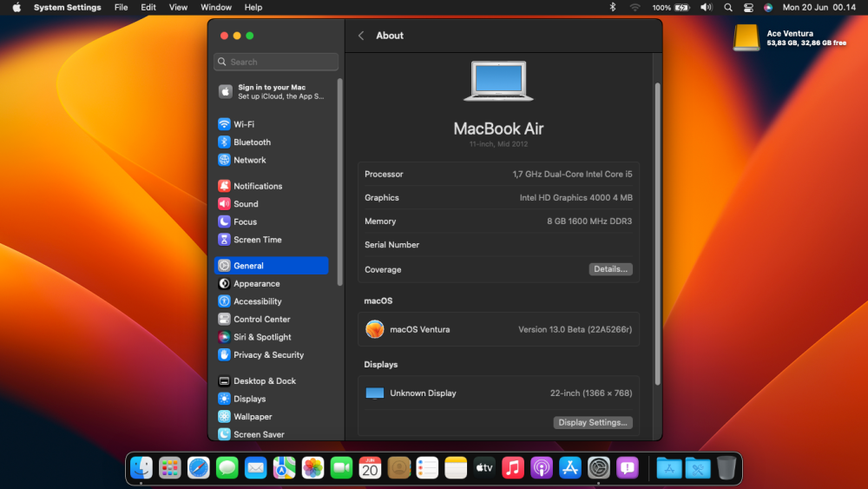Image resolution: width=868 pixels, height=489 pixels.
Task: Select Focus in the sidebar
Action: coord(271,221)
